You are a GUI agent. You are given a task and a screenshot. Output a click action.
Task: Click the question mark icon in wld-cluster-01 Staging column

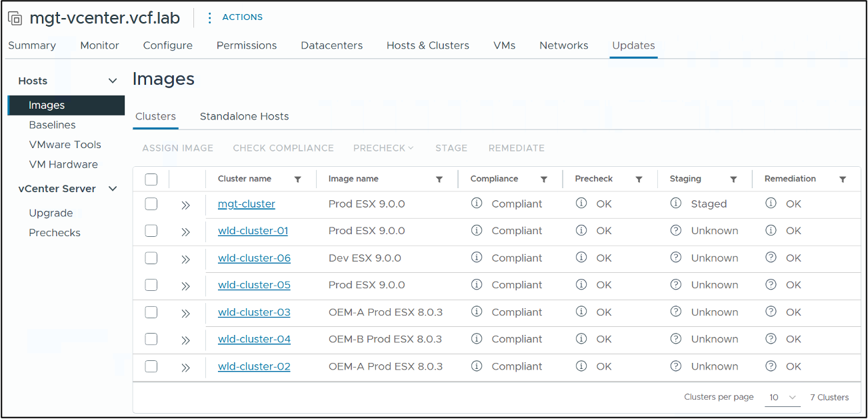coord(676,230)
